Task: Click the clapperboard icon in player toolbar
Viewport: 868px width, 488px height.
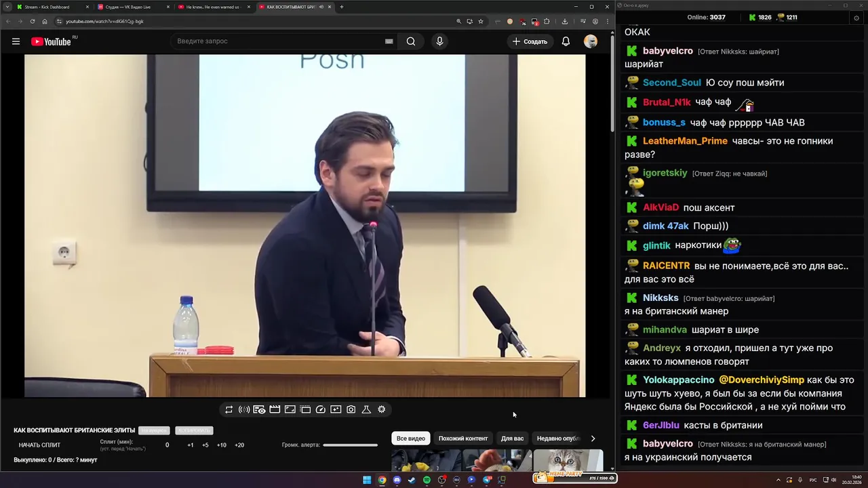Action: coord(275,409)
